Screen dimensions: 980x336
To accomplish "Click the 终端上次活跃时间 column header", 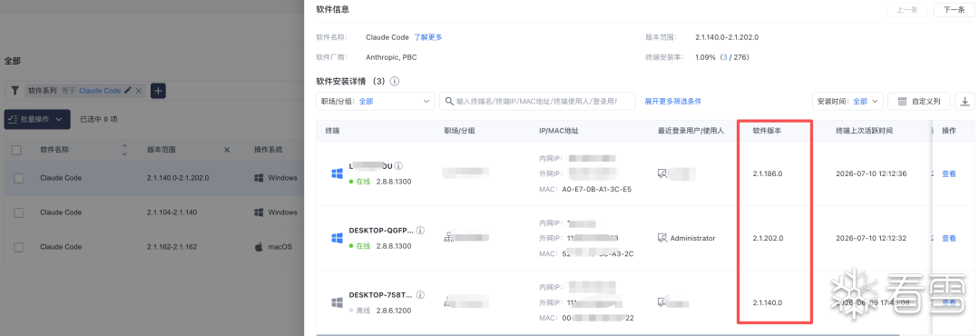I will click(x=864, y=131).
